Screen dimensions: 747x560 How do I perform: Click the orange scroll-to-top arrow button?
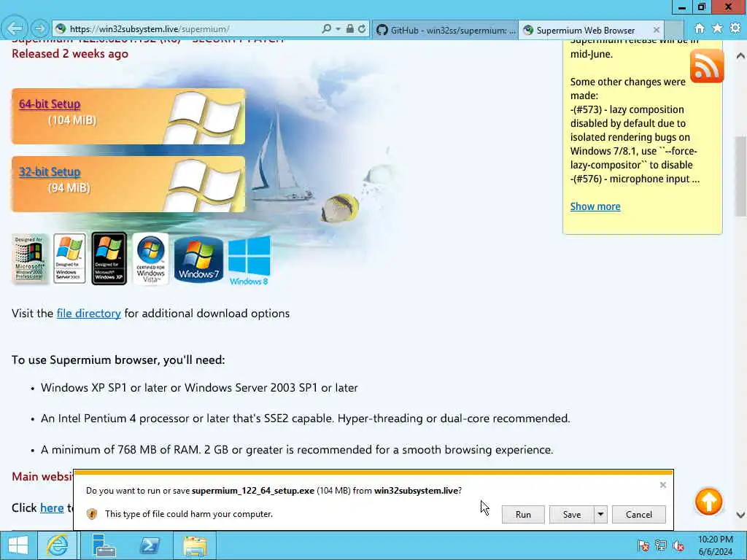click(x=708, y=502)
